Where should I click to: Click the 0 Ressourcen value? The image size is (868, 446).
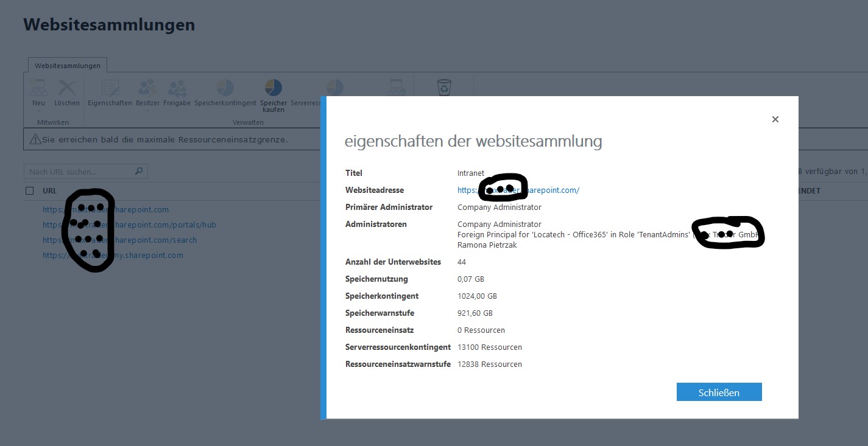pos(481,330)
